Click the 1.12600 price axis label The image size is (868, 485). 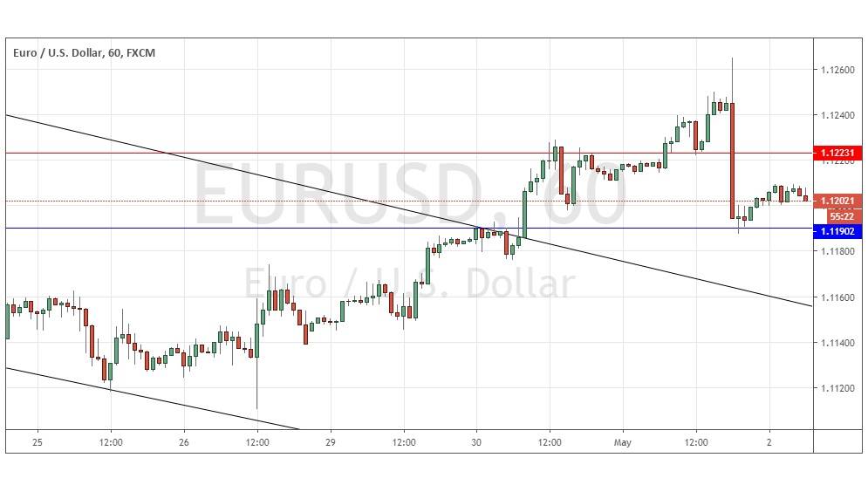point(838,70)
